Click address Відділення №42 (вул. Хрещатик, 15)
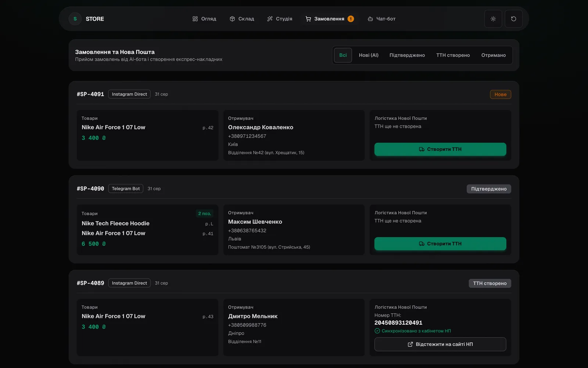Image resolution: width=588 pixels, height=368 pixels. coord(266,153)
